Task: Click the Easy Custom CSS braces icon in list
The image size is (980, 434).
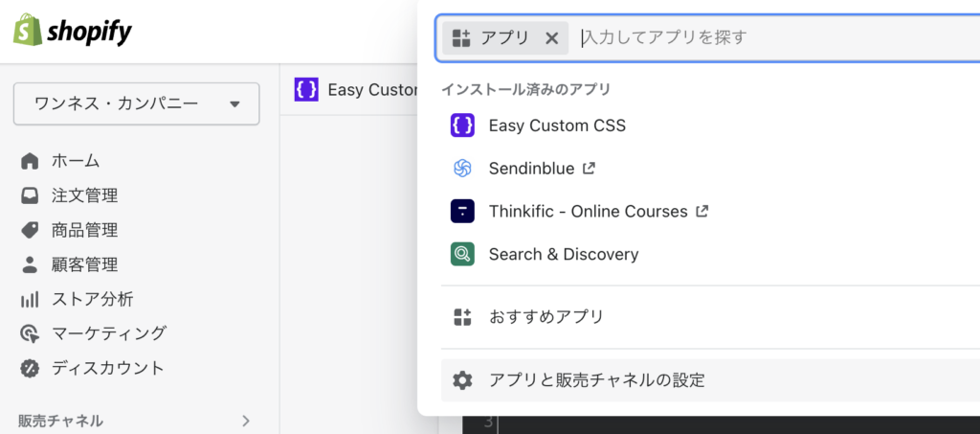Action: (x=462, y=126)
